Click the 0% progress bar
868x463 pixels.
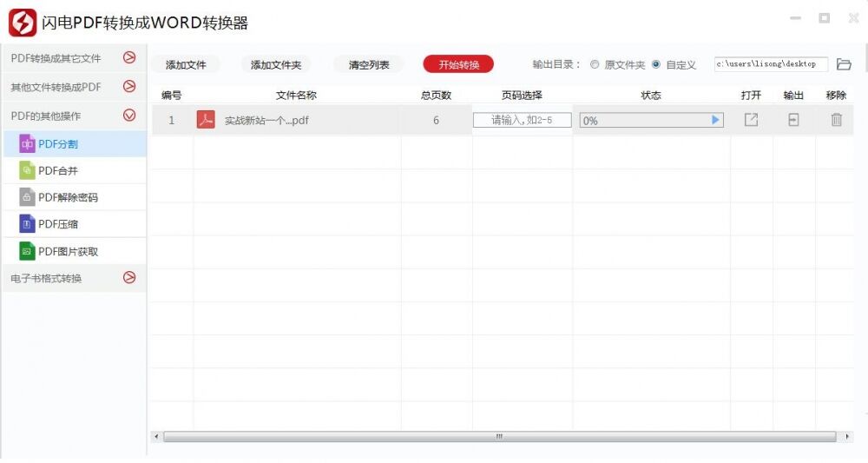click(x=651, y=120)
